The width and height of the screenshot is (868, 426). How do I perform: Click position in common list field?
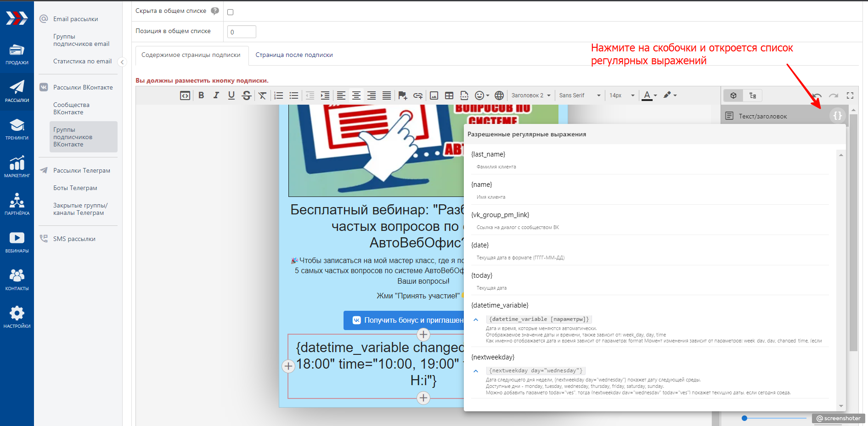242,32
